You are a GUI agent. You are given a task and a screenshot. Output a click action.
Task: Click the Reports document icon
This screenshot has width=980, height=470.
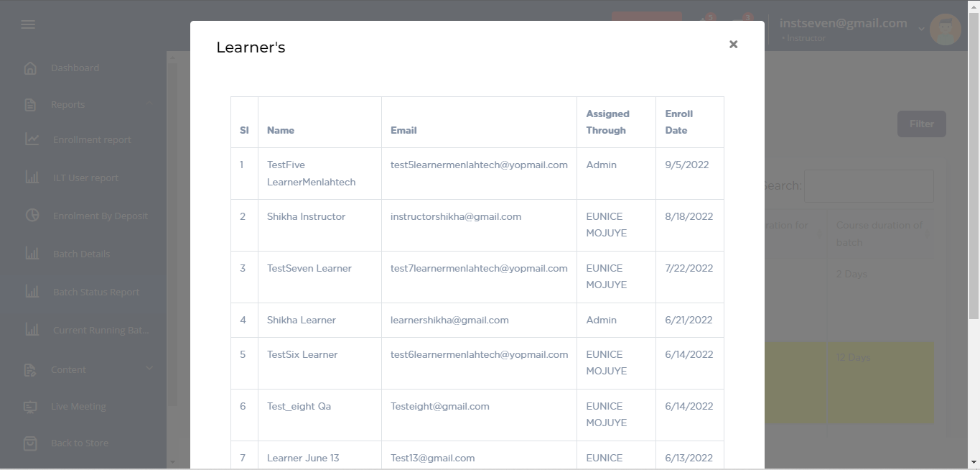coord(30,105)
